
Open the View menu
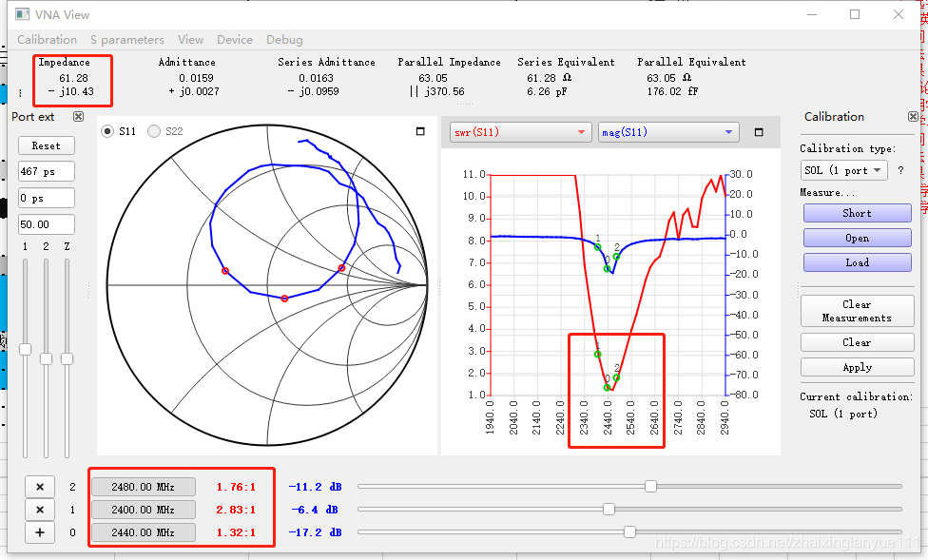(190, 40)
